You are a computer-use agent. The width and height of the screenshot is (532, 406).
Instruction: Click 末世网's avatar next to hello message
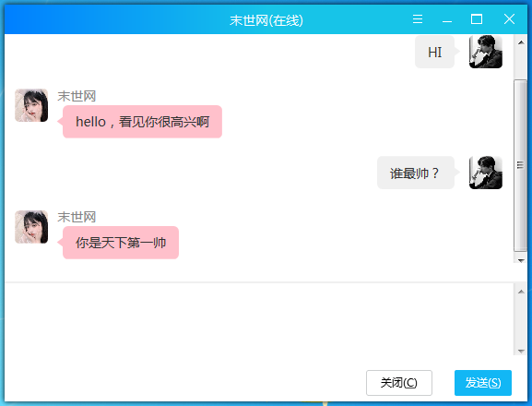tap(31, 105)
